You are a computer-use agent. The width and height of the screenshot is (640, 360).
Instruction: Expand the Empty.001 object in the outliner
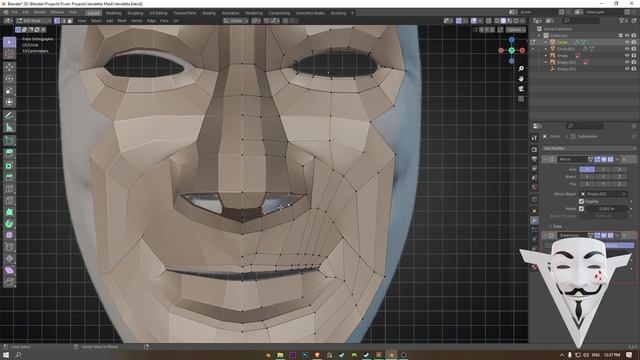tap(546, 62)
